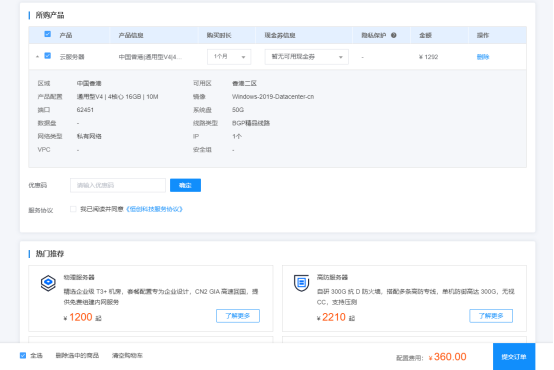Click the coupon code input field

pos(118,185)
